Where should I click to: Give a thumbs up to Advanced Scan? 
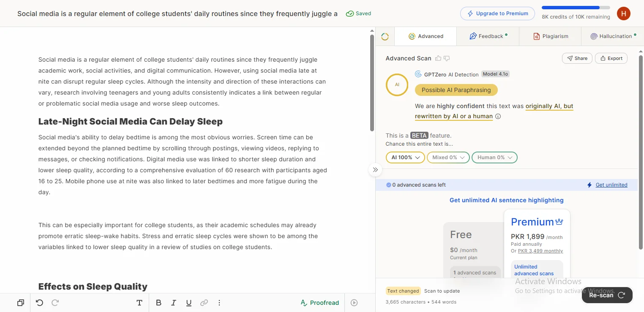tap(438, 58)
